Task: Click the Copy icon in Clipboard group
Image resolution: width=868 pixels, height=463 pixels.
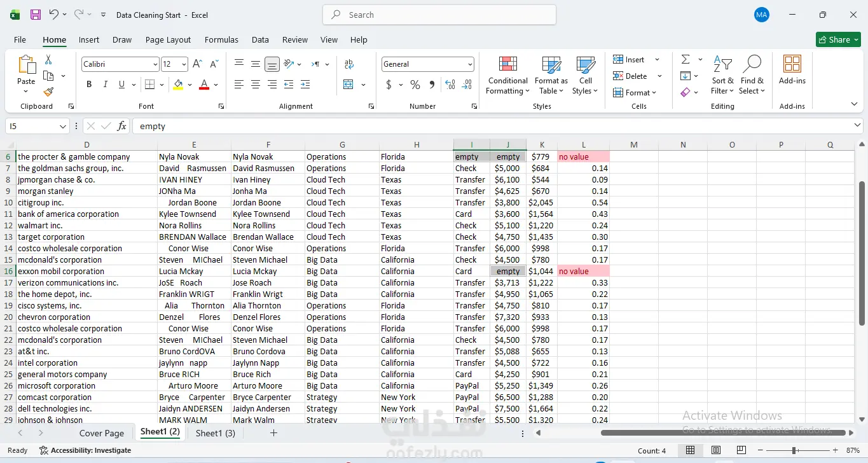Action: tap(48, 76)
